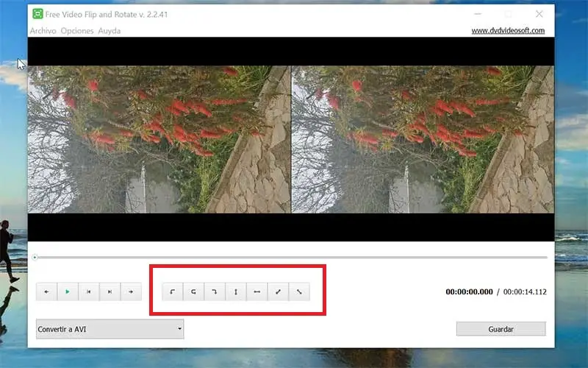
Task: Flip video vertically
Action: (236, 291)
